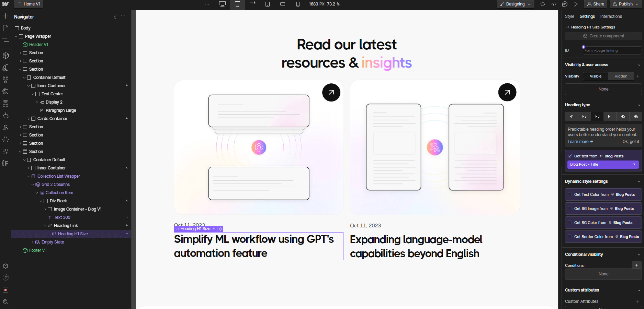Uncheck Get text from Blog Posts

tap(570, 156)
